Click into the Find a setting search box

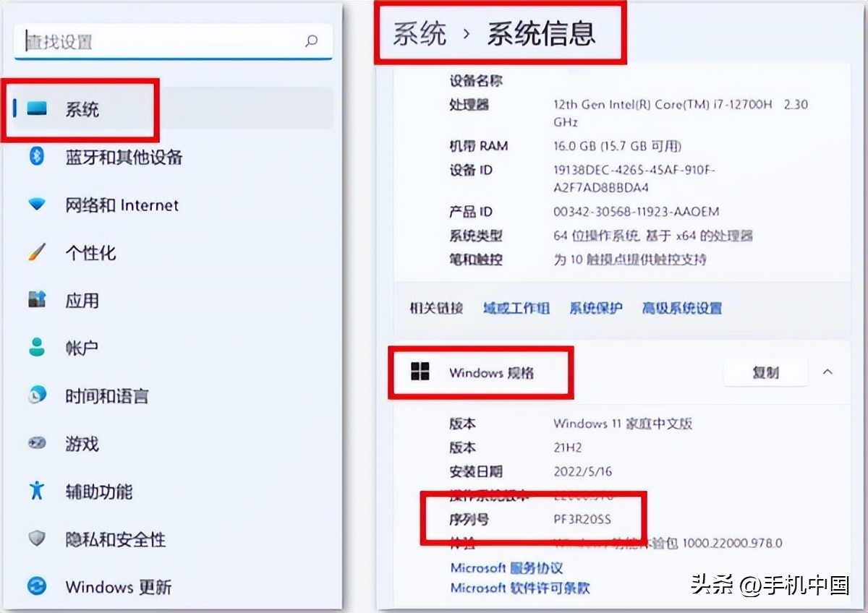(x=159, y=42)
